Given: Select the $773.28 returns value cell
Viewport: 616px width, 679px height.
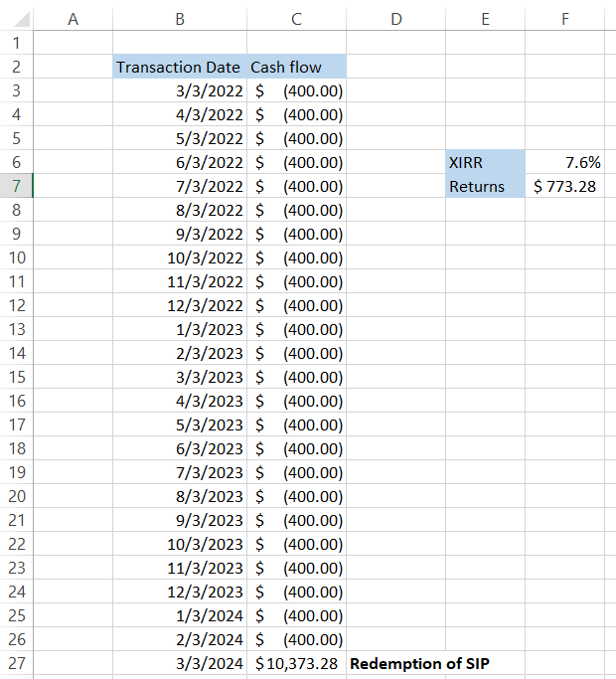Looking at the screenshot, I should [x=564, y=186].
